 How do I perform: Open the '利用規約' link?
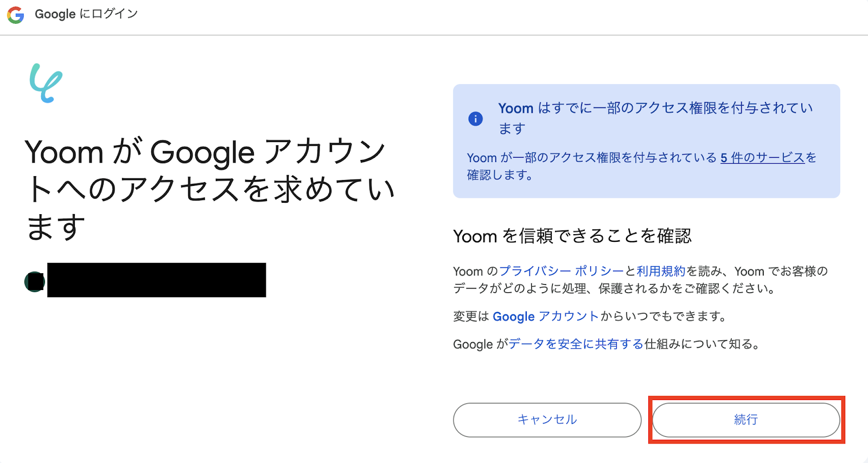661,271
